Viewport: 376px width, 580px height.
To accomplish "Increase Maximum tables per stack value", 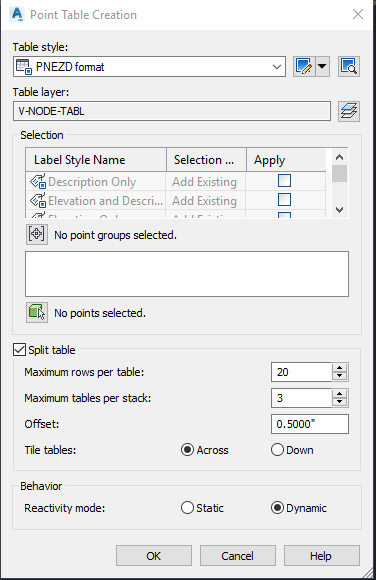I will pos(339,394).
